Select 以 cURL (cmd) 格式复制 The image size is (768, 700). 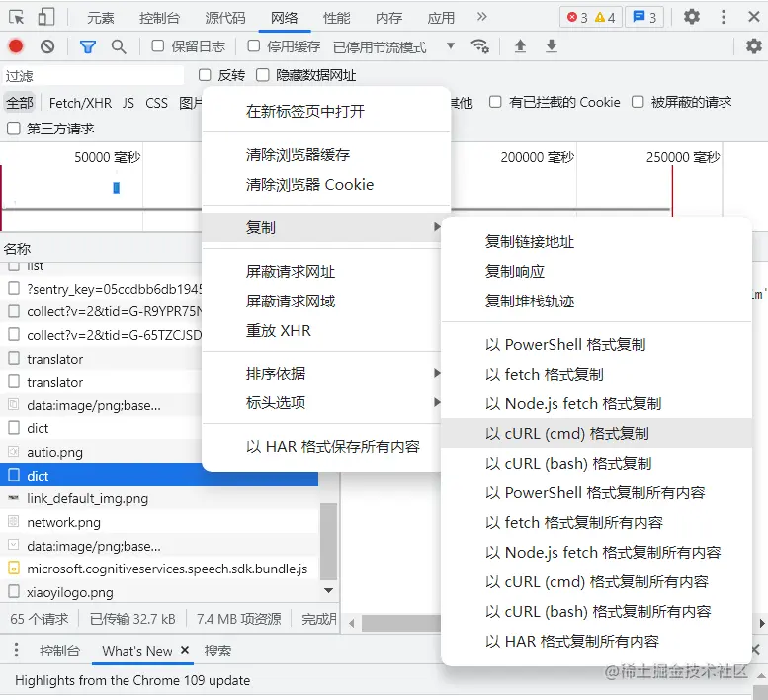point(596,433)
